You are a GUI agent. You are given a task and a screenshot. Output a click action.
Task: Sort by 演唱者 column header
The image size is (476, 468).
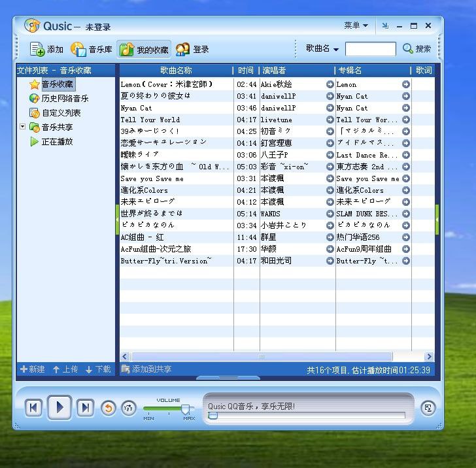coord(297,71)
